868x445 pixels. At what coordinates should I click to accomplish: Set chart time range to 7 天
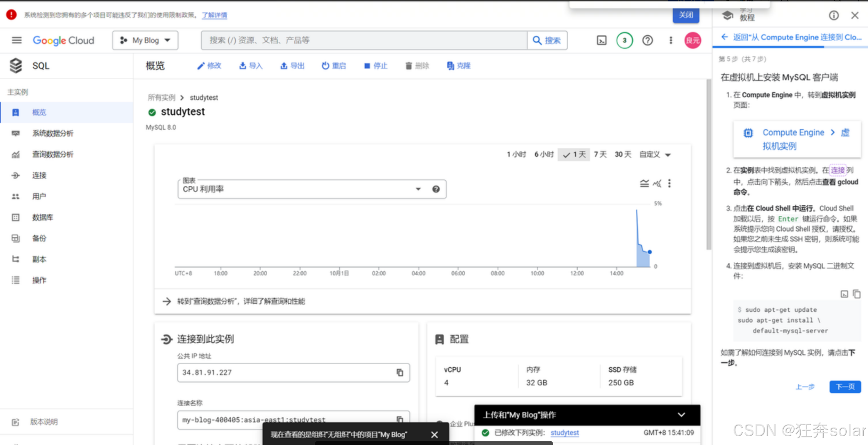(600, 154)
